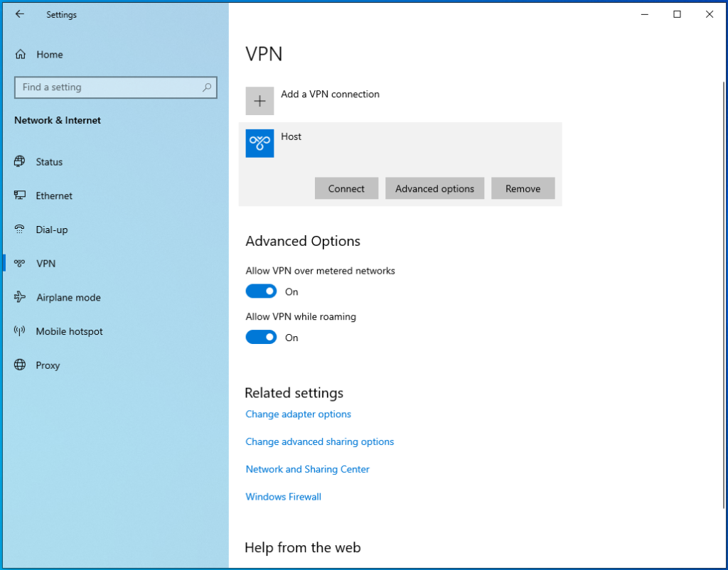Disable Allow VPN while roaming switch
Screen dimensions: 728x570
point(261,338)
